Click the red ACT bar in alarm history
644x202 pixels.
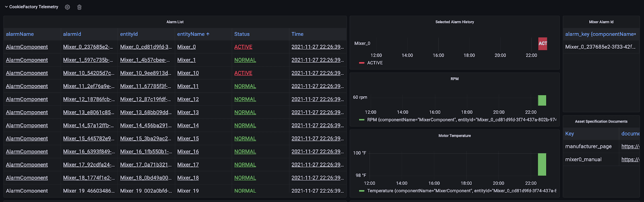[543, 43]
